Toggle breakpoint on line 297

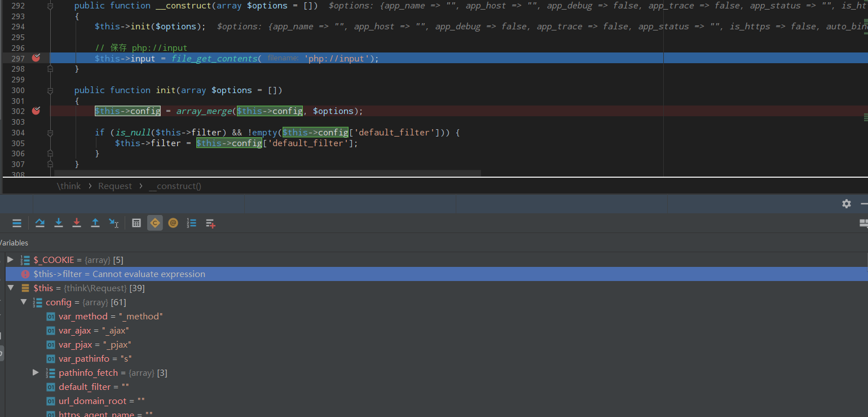tap(36, 58)
